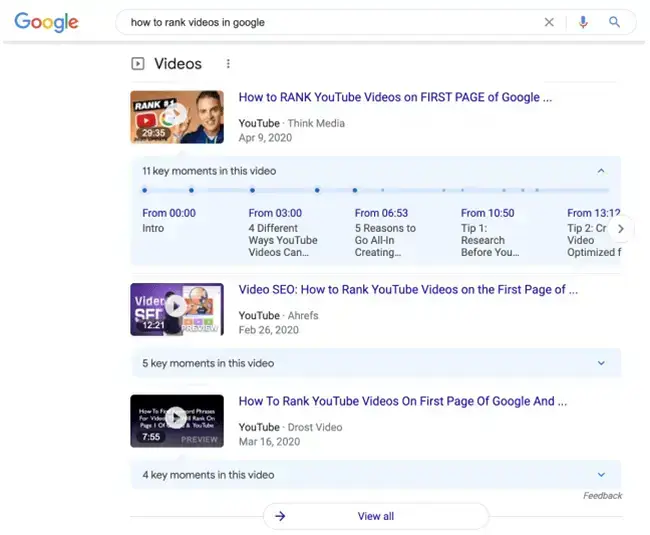The image size is (650, 535).
Task: Open the Think Media video title link
Action: (394, 98)
